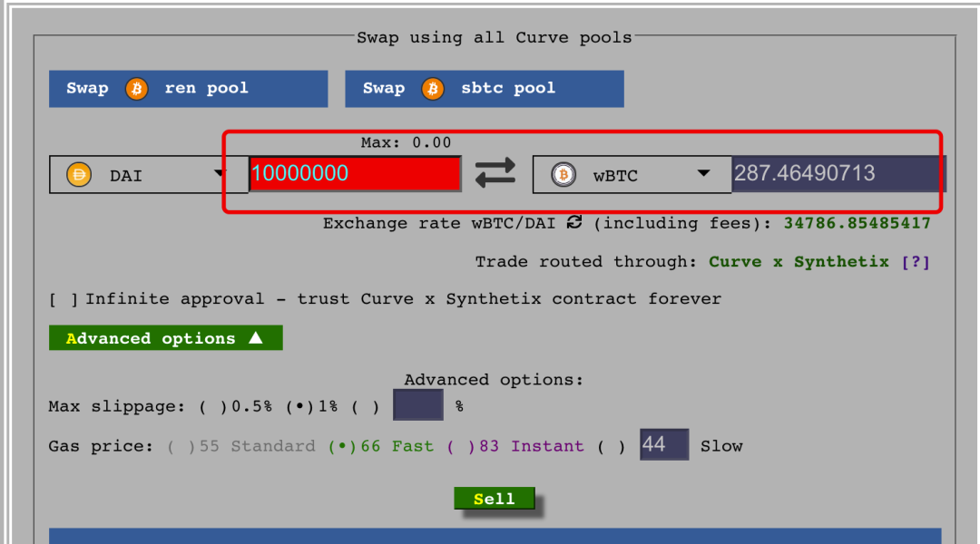Click the output amount field 287.46490713
Image resolution: width=980 pixels, height=544 pixels.
[x=838, y=174]
